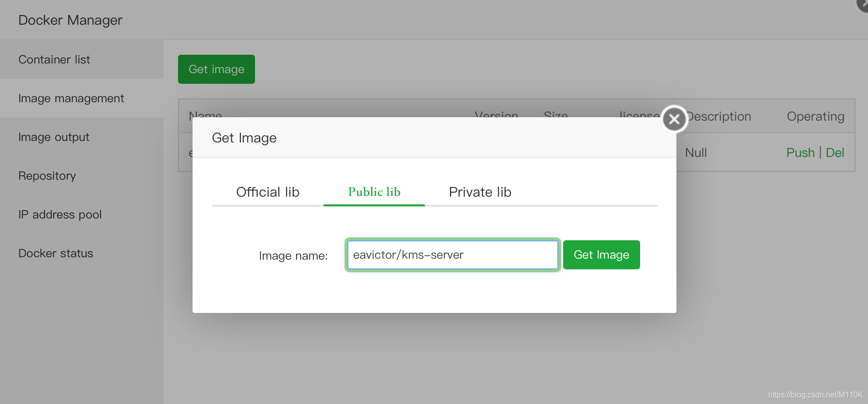This screenshot has height=404, width=868.
Task: Click Del link in image row
Action: coord(835,153)
